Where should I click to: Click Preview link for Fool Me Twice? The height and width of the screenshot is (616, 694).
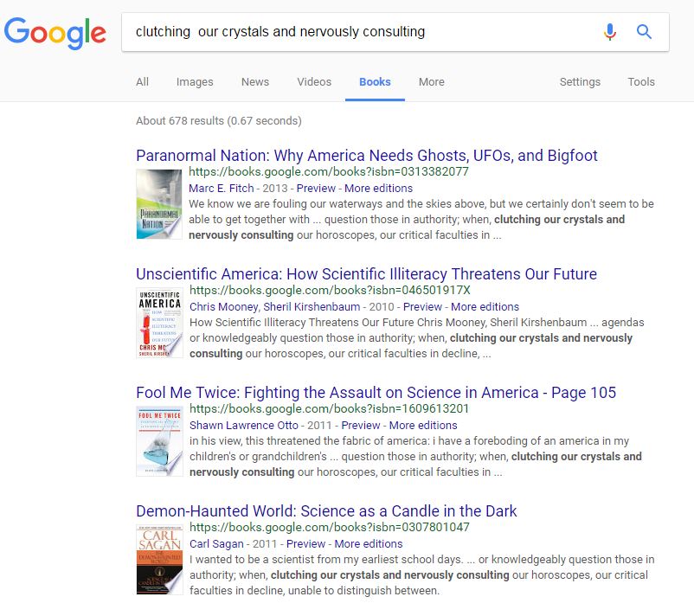coord(361,426)
